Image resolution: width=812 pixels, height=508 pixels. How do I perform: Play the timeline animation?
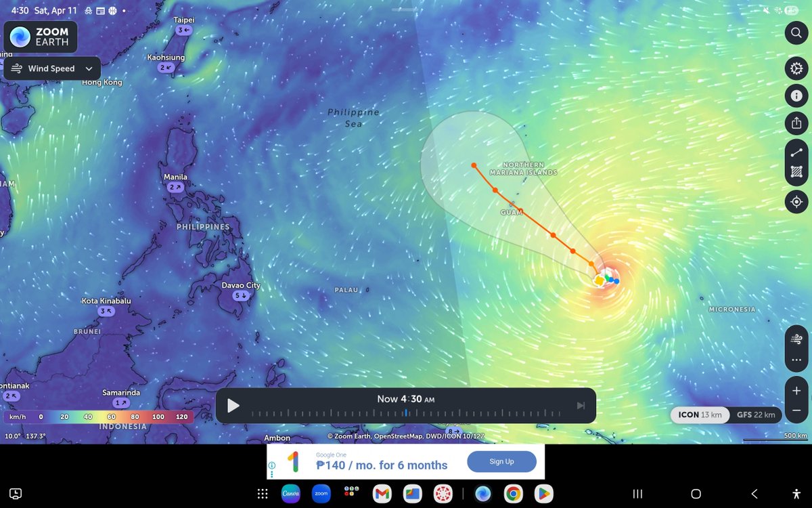coord(233,406)
